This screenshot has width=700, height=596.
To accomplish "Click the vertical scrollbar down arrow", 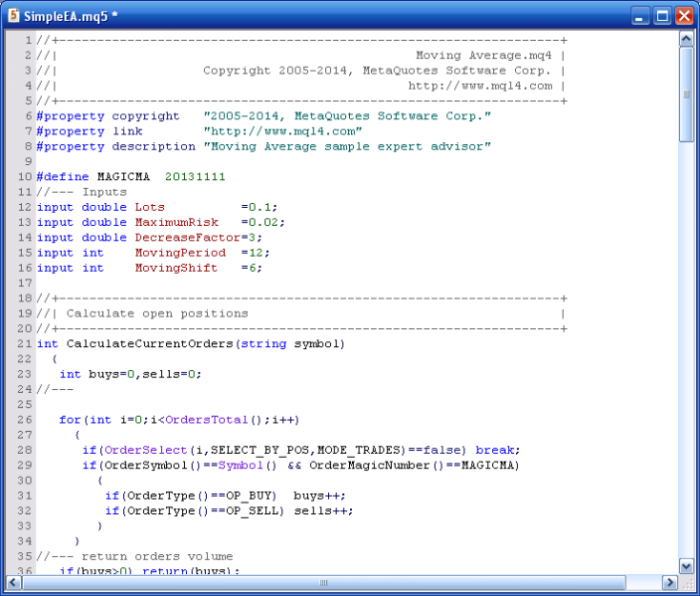I will click(x=686, y=565).
